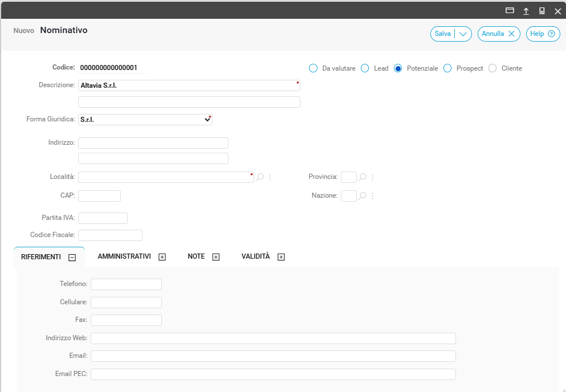Switch to the Note tab

click(196, 257)
